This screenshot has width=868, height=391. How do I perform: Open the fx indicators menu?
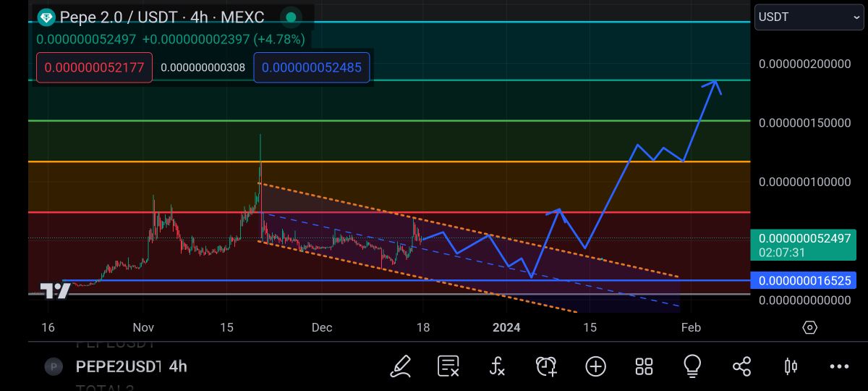(x=497, y=366)
